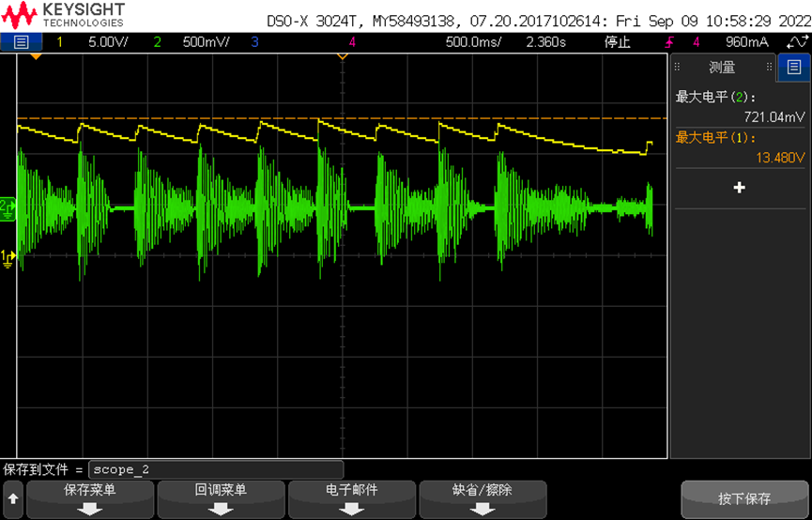Open the main menu icon at top left
The width and height of the screenshot is (812, 520).
click(21, 42)
